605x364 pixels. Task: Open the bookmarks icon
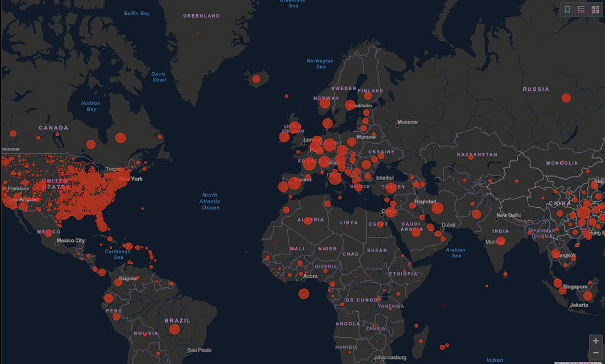coord(567,10)
